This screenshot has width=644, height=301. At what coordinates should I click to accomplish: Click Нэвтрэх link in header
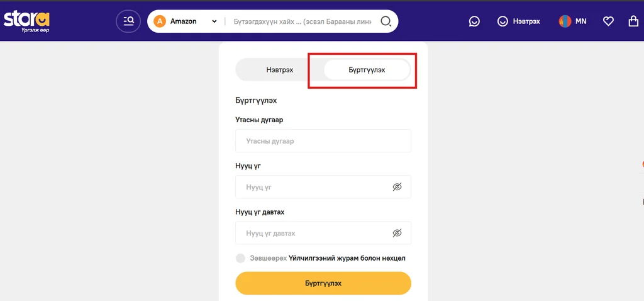(x=526, y=21)
